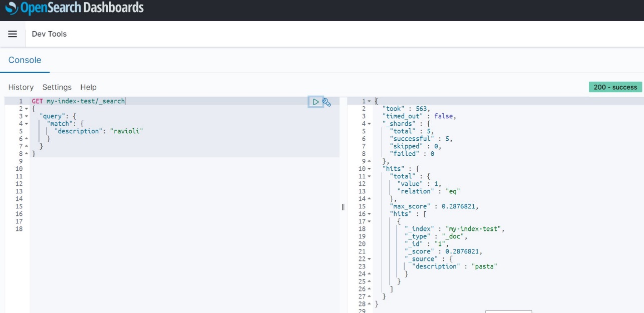Collapse the "_source" block in the response
This screenshot has width=644, height=313.
tap(370, 259)
